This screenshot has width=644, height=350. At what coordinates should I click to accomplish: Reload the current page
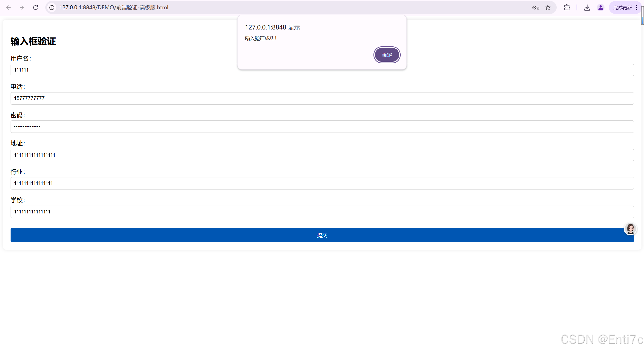point(35,8)
